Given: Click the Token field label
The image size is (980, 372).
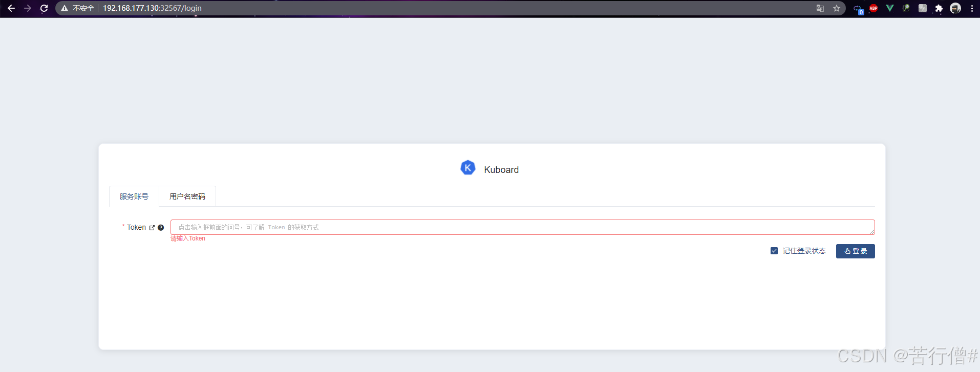Looking at the screenshot, I should click(136, 227).
